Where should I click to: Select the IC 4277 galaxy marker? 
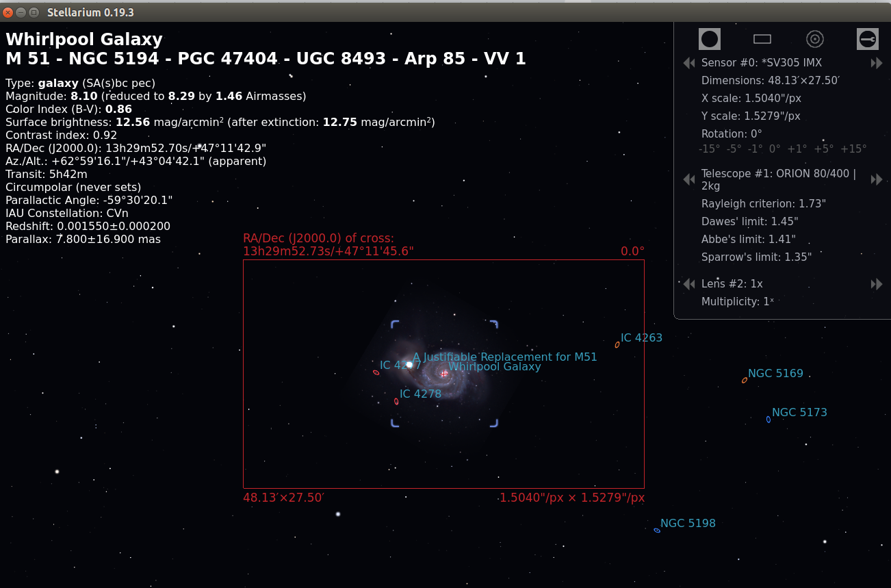tap(376, 372)
